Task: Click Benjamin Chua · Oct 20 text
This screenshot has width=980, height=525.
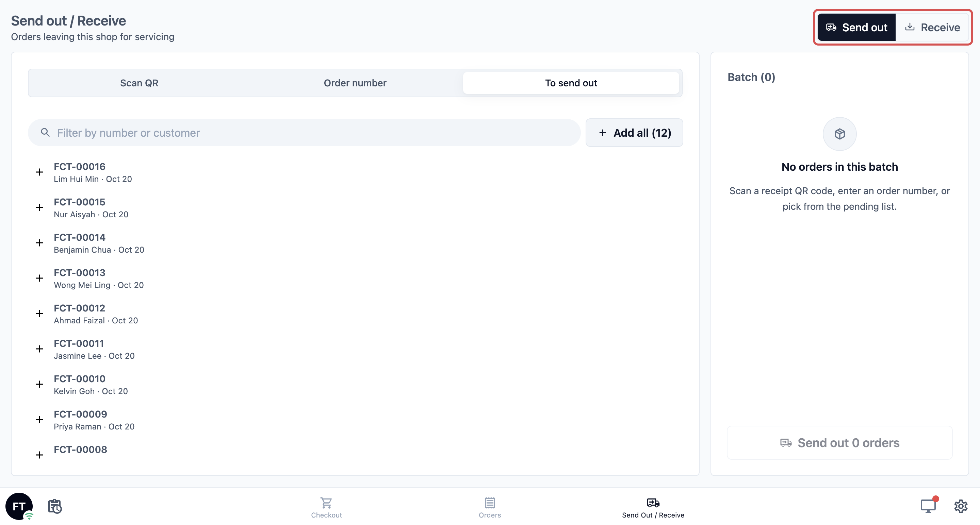Action: coord(99,250)
